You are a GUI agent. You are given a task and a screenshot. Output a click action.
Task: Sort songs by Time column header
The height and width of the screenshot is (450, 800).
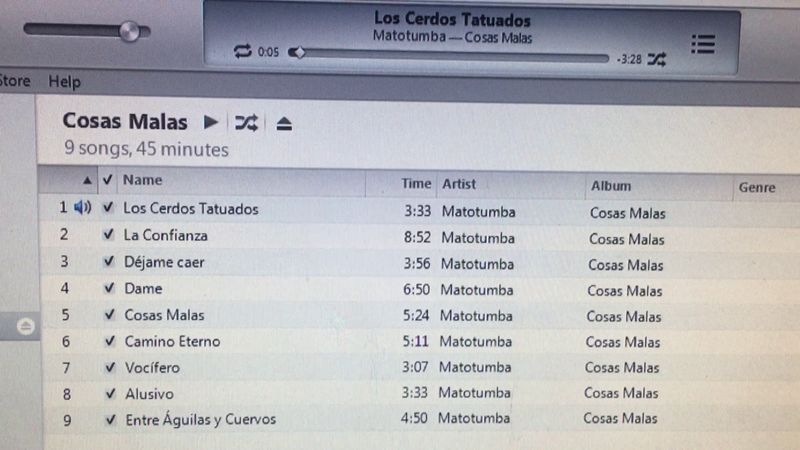tap(416, 183)
